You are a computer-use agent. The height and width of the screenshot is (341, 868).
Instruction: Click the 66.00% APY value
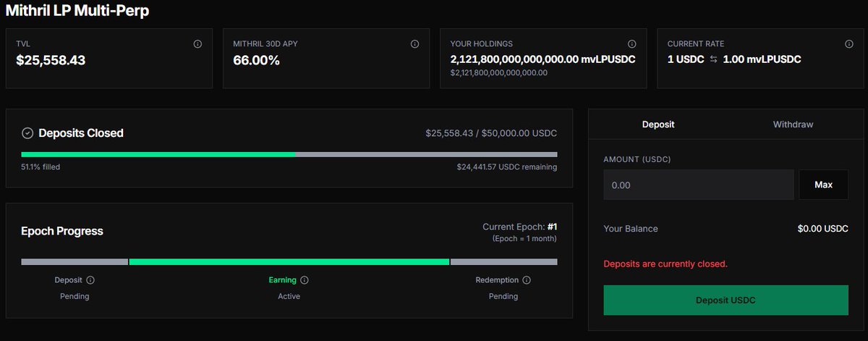coord(256,60)
